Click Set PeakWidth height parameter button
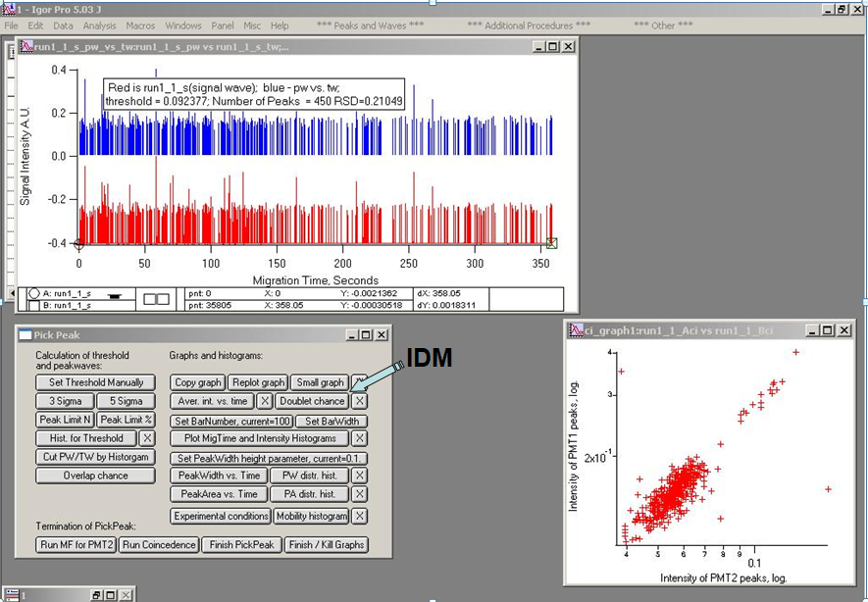The image size is (868, 602). coord(269,459)
